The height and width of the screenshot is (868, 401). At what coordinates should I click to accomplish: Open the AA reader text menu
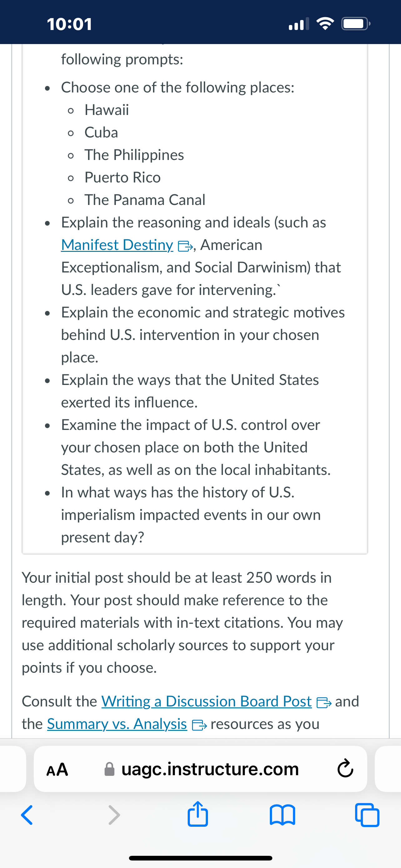pyautogui.click(x=57, y=769)
